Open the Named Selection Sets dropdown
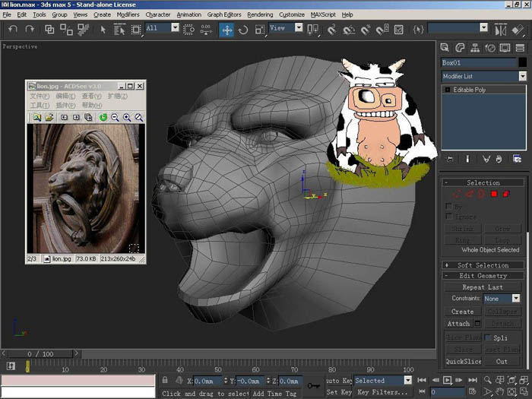 coord(484,27)
